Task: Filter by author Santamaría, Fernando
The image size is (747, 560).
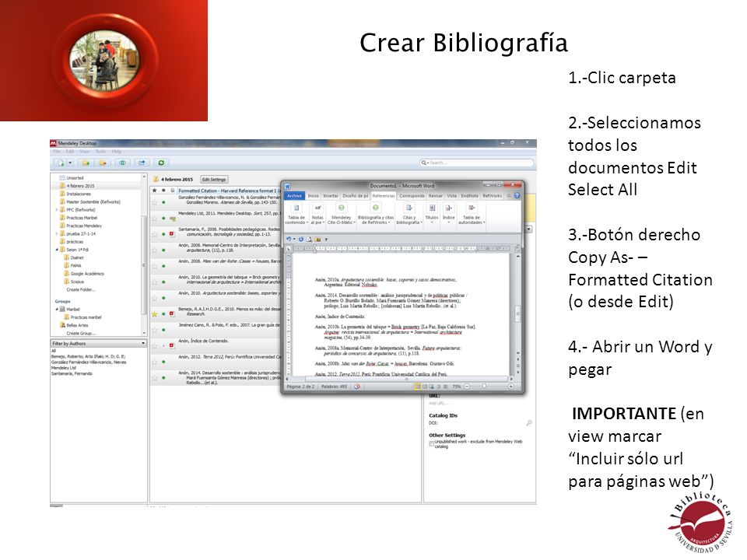Action: [x=72, y=374]
